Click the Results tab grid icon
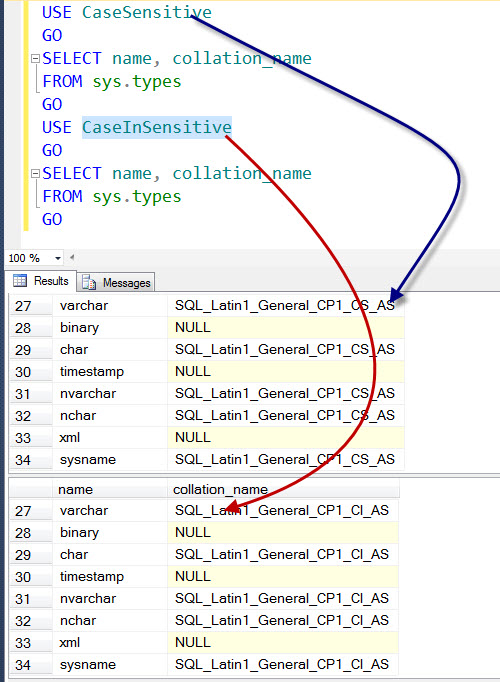Image resolution: width=500 pixels, height=682 pixels. pyautogui.click(x=20, y=281)
